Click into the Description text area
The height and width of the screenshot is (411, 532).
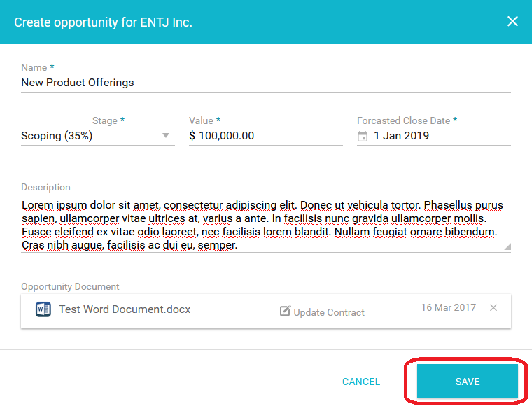266,225
